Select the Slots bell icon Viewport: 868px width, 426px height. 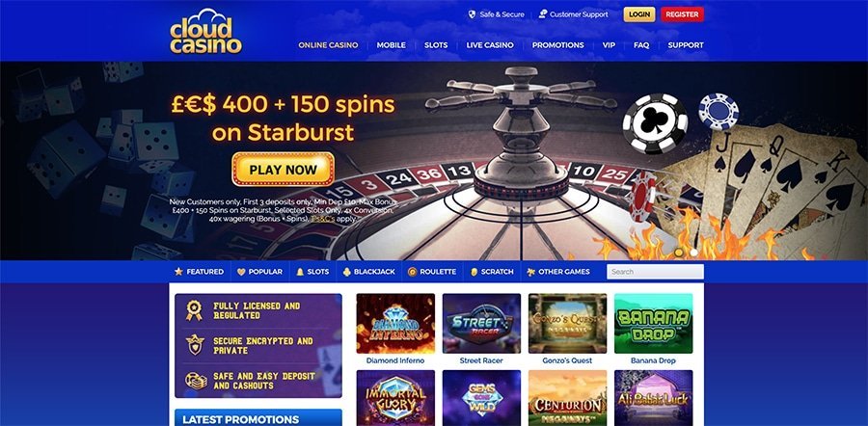tap(300, 272)
